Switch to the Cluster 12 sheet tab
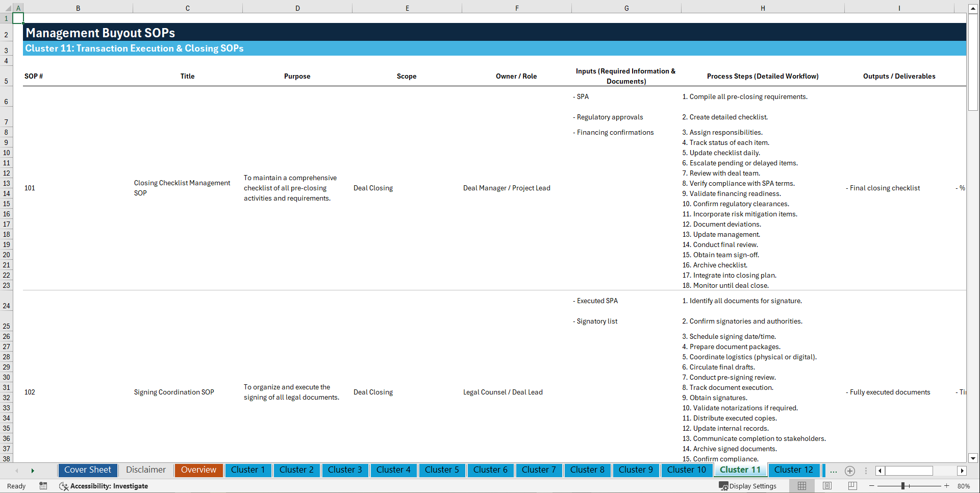 [794, 470]
